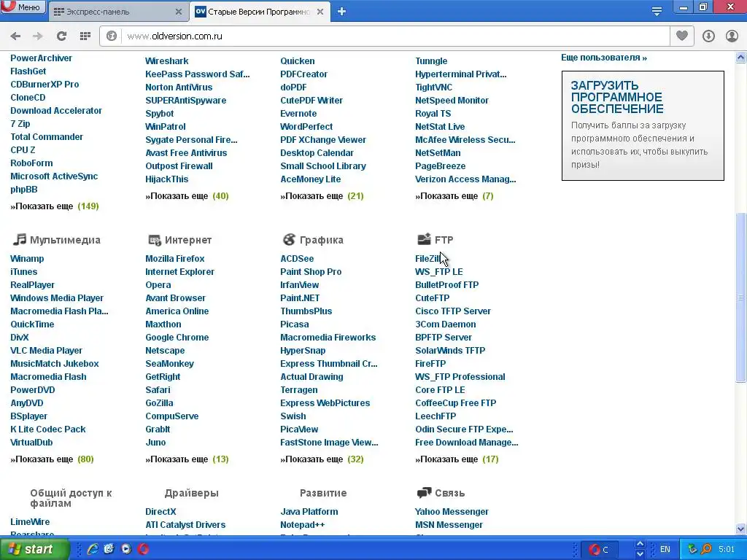Open the DirectX link
This screenshot has height=560, width=747.
160,512
